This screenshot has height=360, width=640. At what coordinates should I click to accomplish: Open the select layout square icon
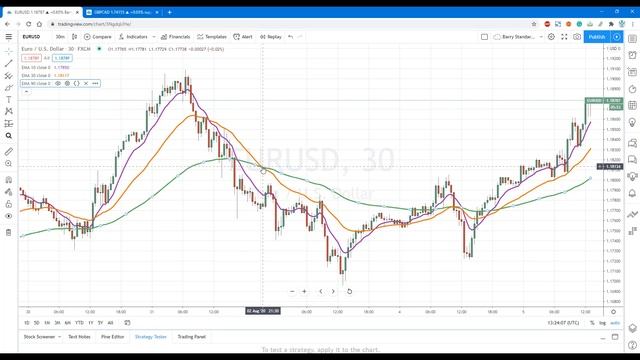(x=484, y=37)
